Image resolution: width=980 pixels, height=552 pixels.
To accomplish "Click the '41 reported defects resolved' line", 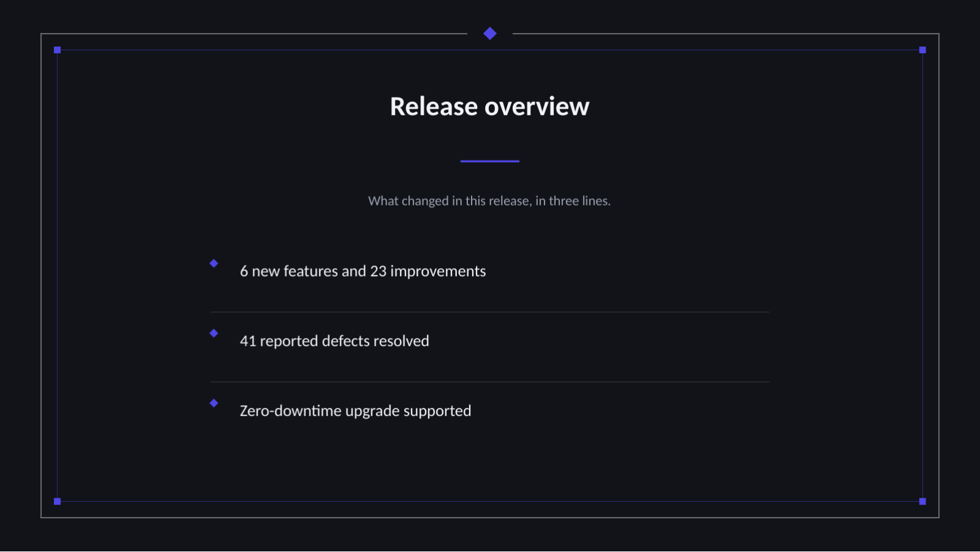I will pyautogui.click(x=334, y=341).
